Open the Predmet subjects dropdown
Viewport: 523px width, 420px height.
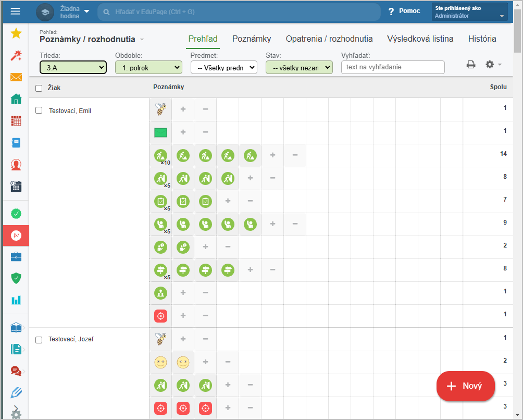coord(224,67)
